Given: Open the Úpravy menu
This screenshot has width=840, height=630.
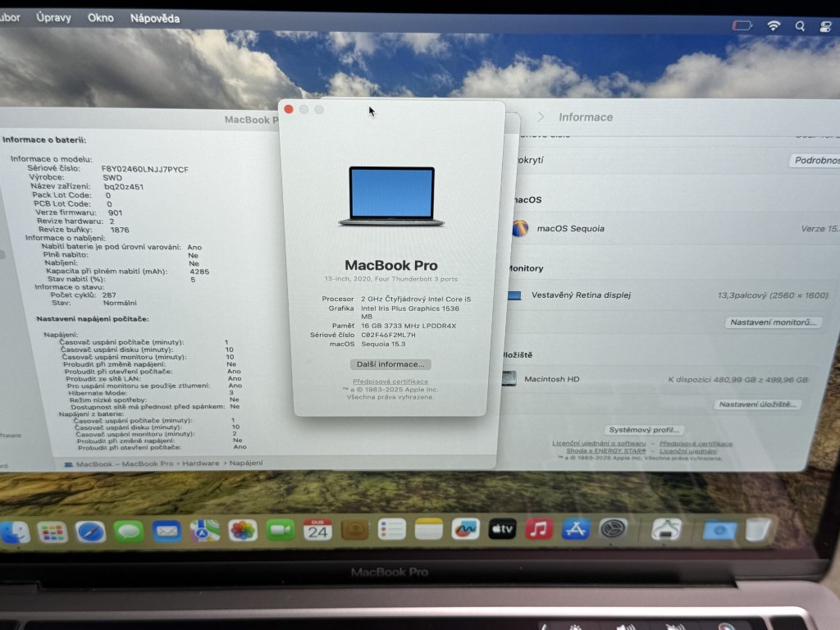Looking at the screenshot, I should [x=53, y=18].
